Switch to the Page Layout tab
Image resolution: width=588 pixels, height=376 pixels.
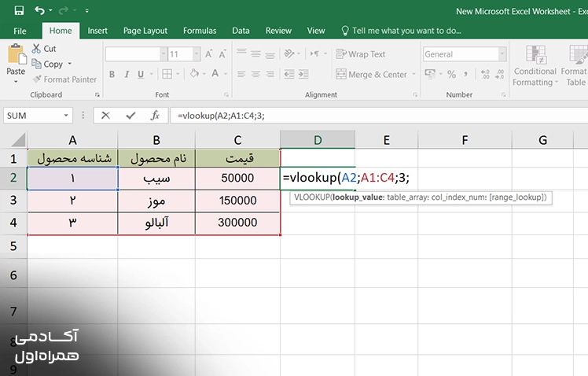(145, 31)
